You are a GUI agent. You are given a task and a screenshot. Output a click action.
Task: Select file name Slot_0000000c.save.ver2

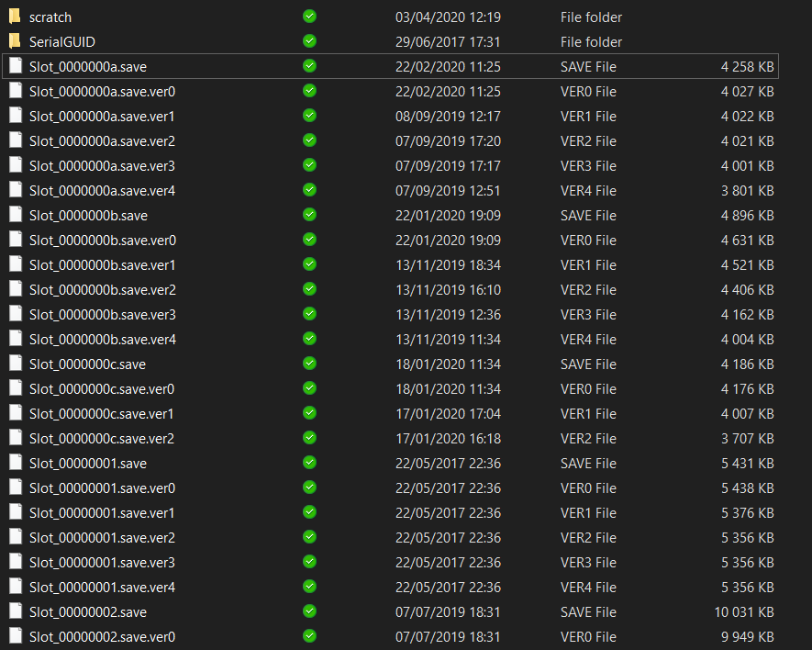102,439
